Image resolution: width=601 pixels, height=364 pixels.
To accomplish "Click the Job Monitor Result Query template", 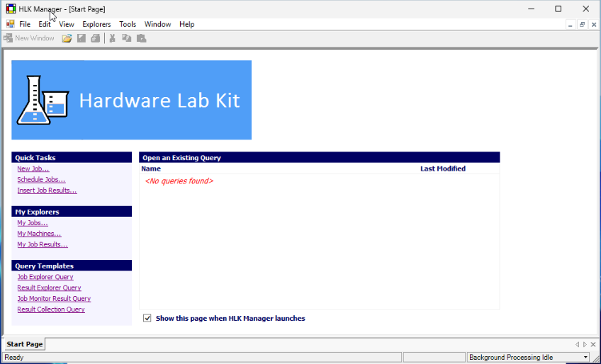I will pyautogui.click(x=54, y=298).
